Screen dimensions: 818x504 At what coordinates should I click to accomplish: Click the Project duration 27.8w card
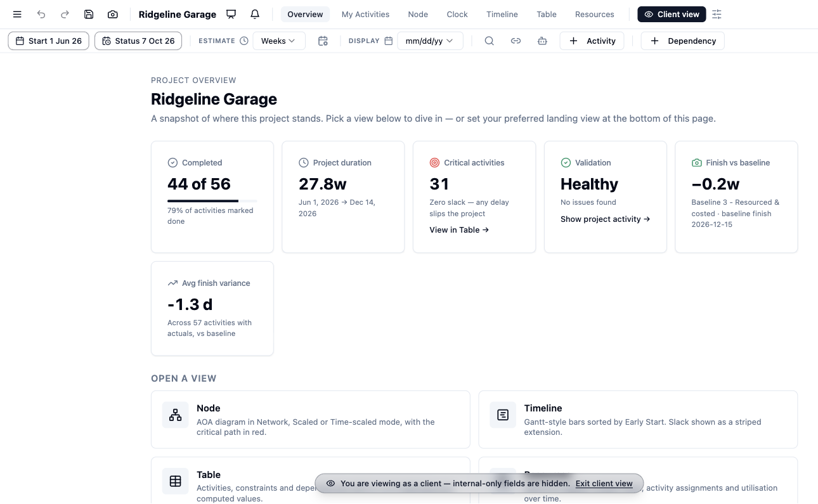pyautogui.click(x=343, y=197)
